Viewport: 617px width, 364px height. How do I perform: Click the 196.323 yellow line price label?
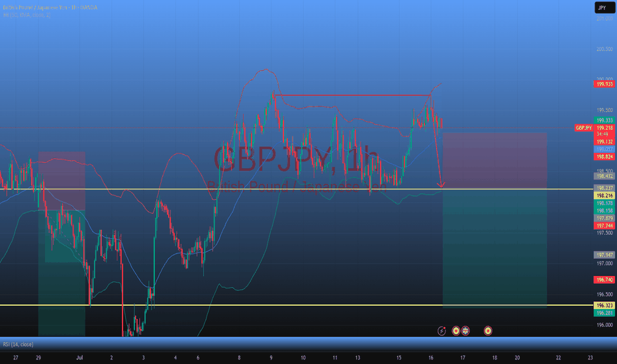(x=604, y=305)
